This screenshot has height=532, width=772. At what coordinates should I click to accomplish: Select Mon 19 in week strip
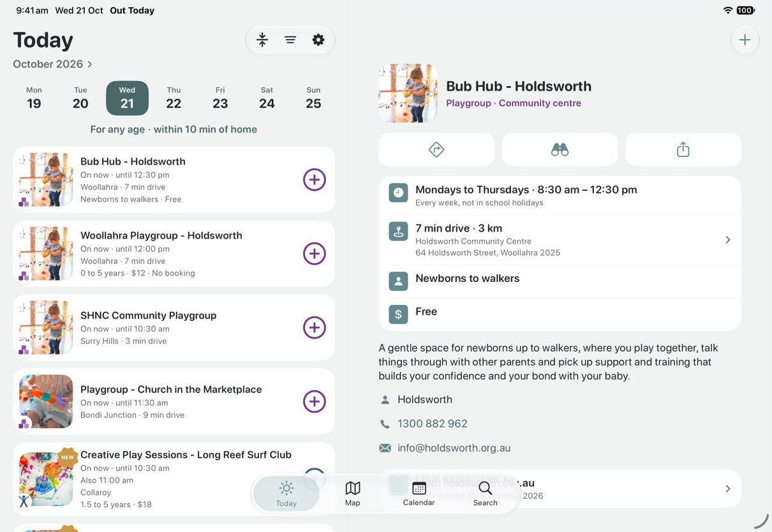[34, 98]
